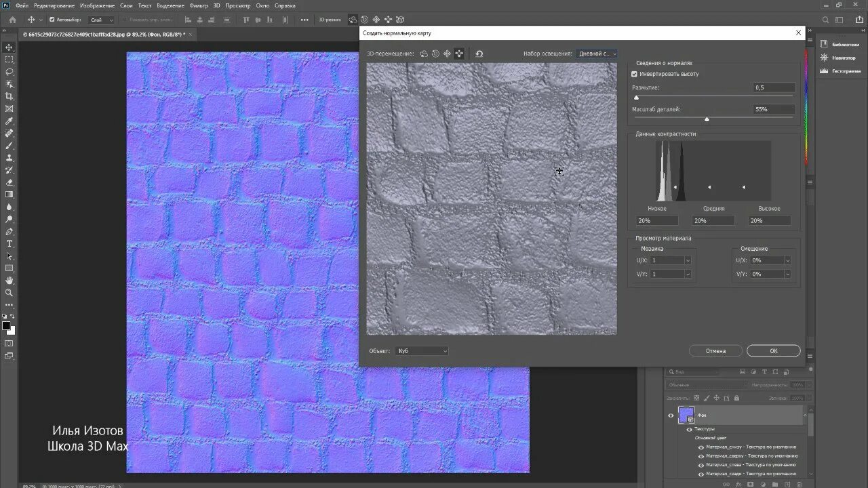Open the Библиотеки panel
Image resolution: width=868 pixels, height=488 pixels.
pyautogui.click(x=840, y=45)
